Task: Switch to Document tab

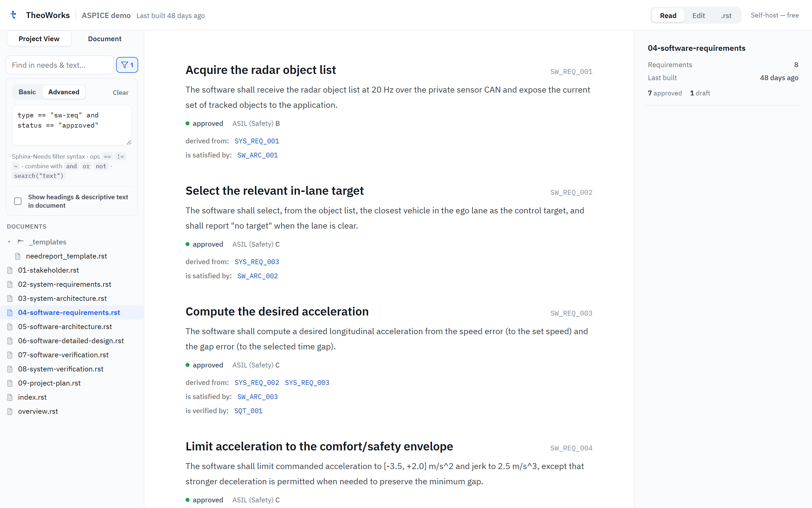Action: coord(105,39)
